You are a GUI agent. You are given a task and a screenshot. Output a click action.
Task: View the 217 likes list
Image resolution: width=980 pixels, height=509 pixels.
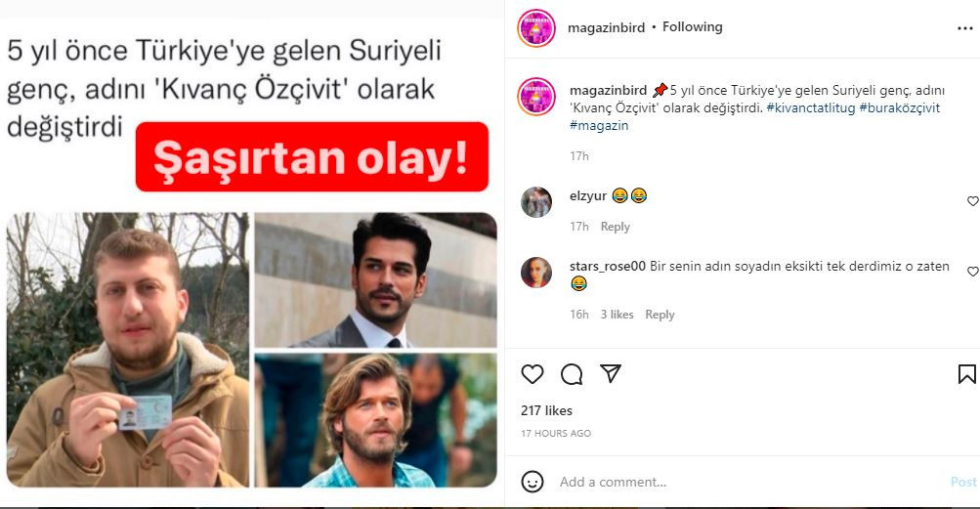546,411
